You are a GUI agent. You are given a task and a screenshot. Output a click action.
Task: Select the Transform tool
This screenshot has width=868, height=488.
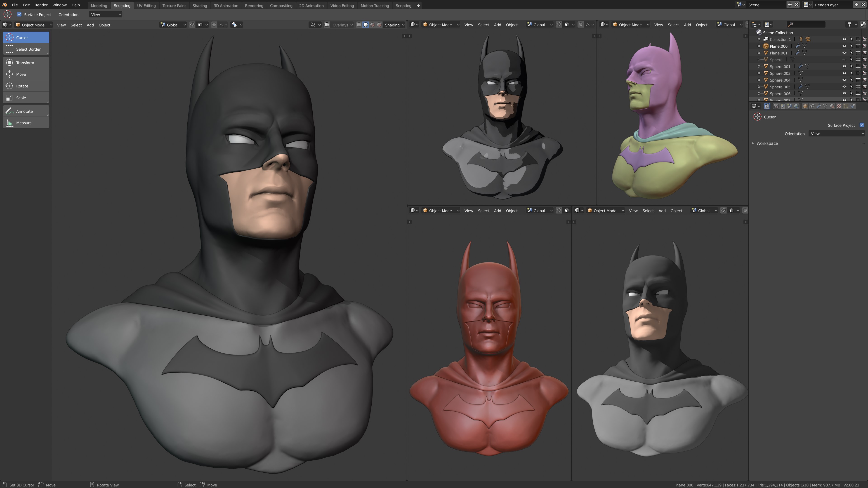[25, 62]
